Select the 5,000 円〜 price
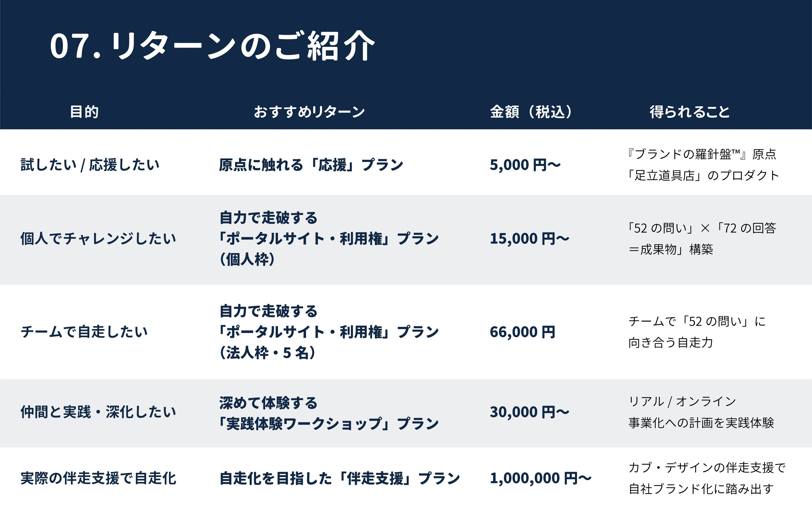Image resolution: width=812 pixels, height=515 pixels. tap(525, 165)
